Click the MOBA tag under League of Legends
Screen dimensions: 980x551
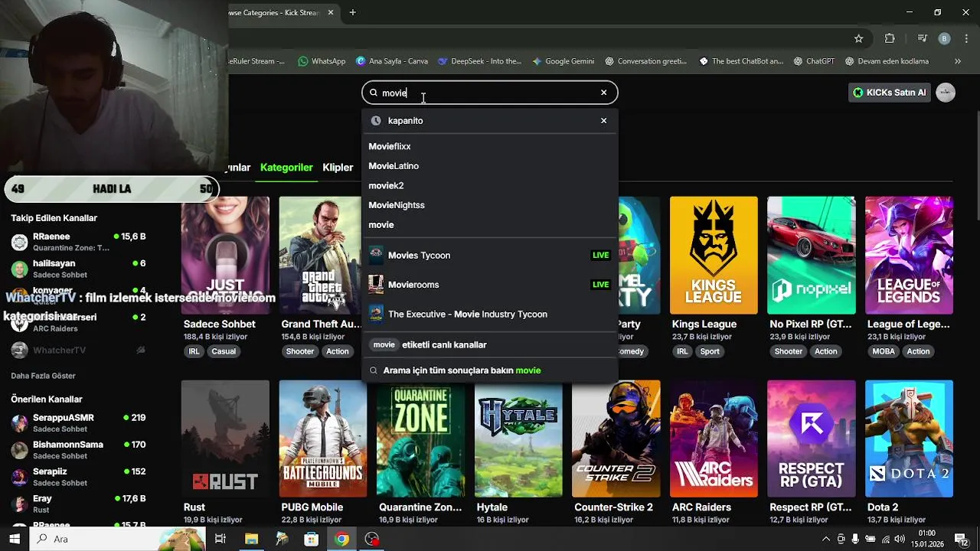pyautogui.click(x=884, y=351)
